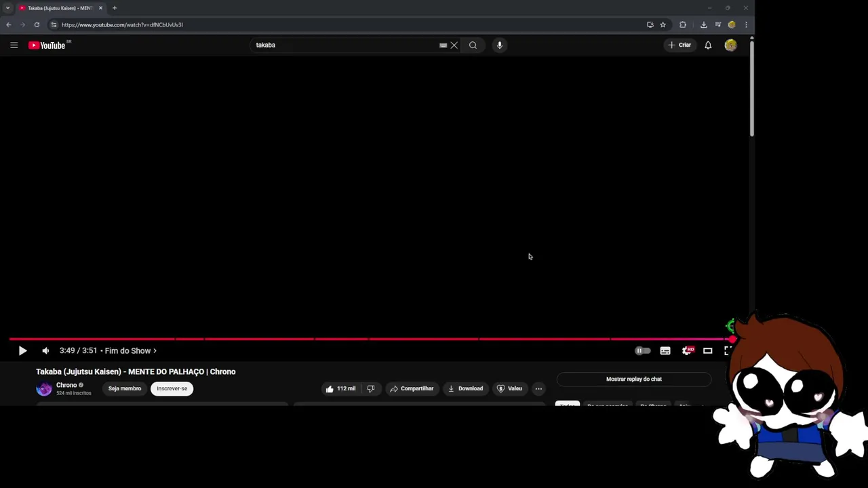Image resolution: width=868 pixels, height=488 pixels.
Task: Open browser downloads
Action: click(703, 25)
